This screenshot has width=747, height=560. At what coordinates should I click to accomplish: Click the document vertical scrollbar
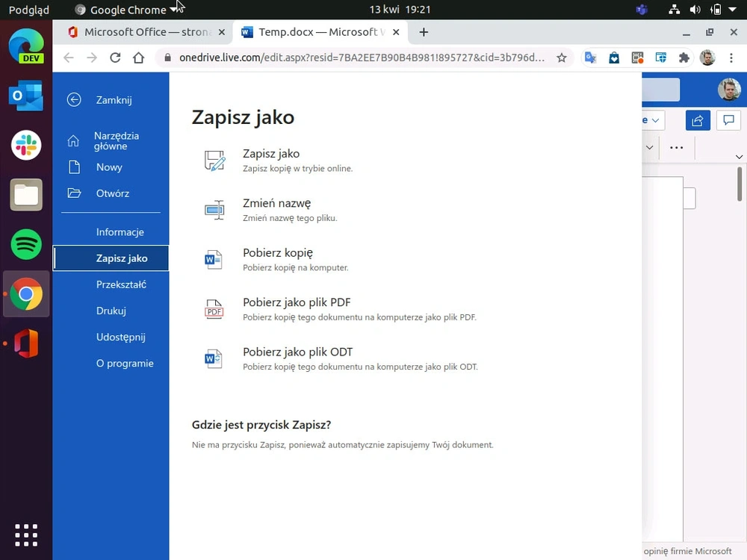(x=740, y=184)
